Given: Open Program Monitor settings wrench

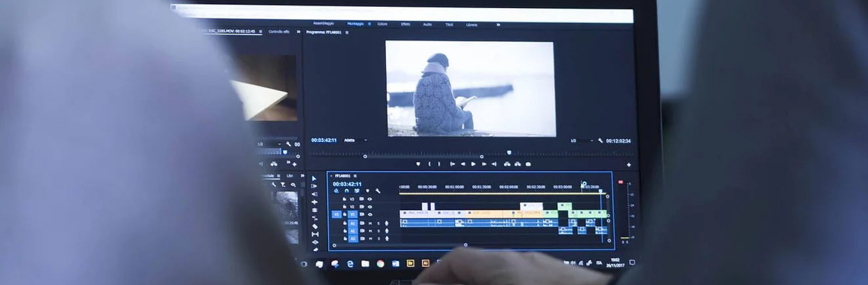Looking at the screenshot, I should pos(600,141).
